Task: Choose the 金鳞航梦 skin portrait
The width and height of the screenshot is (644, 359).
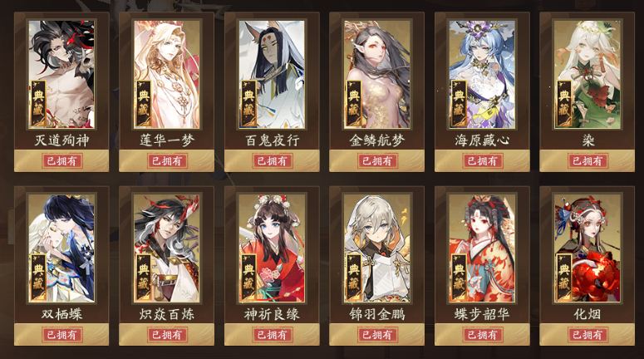Action: point(377,74)
